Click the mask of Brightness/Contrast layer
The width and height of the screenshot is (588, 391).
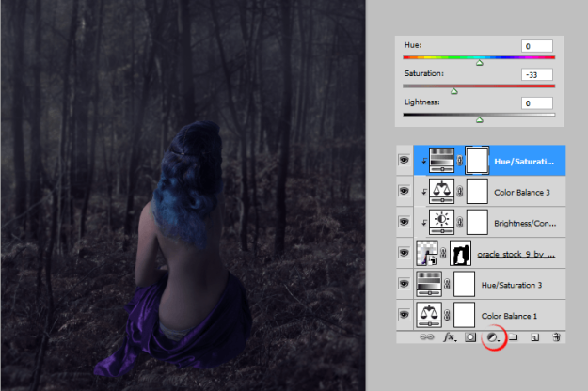[477, 223]
